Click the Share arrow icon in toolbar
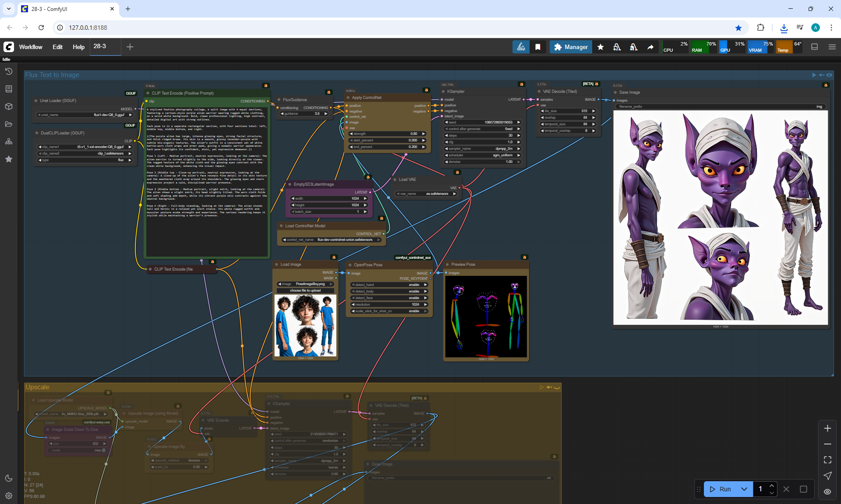This screenshot has width=841, height=504. 650,47
